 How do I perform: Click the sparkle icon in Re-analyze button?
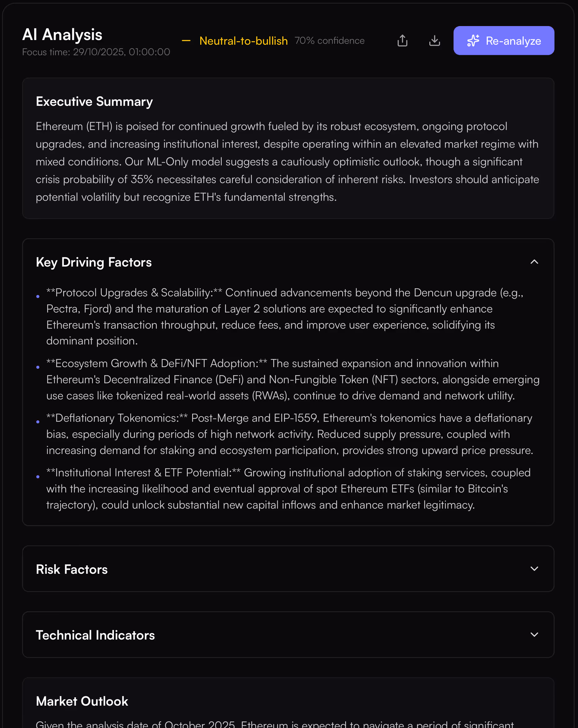click(x=474, y=41)
